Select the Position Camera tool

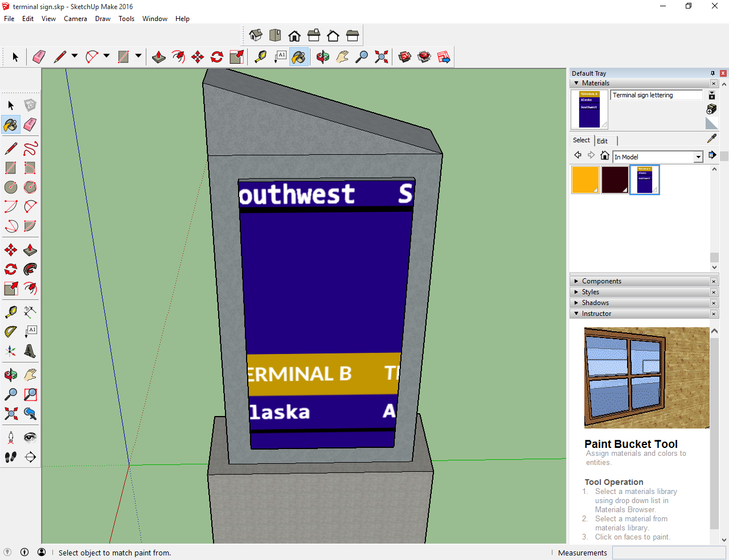pos(11,438)
